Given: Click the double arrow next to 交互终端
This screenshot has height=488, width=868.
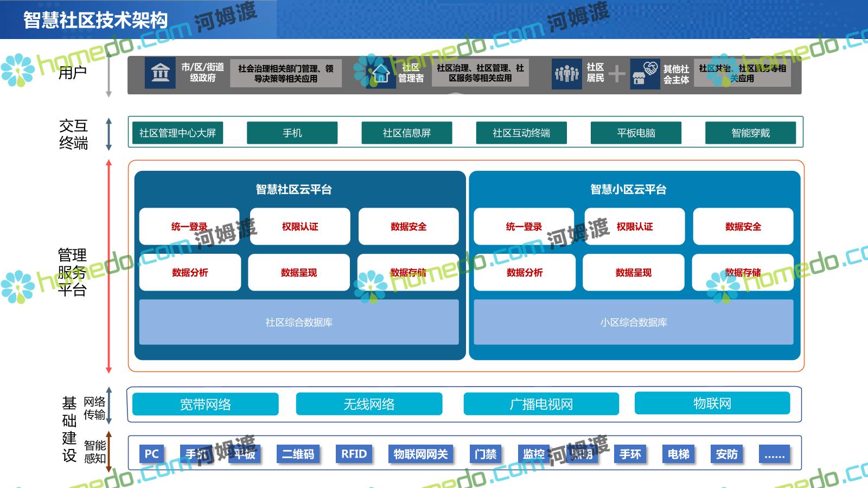Looking at the screenshot, I should [108, 134].
